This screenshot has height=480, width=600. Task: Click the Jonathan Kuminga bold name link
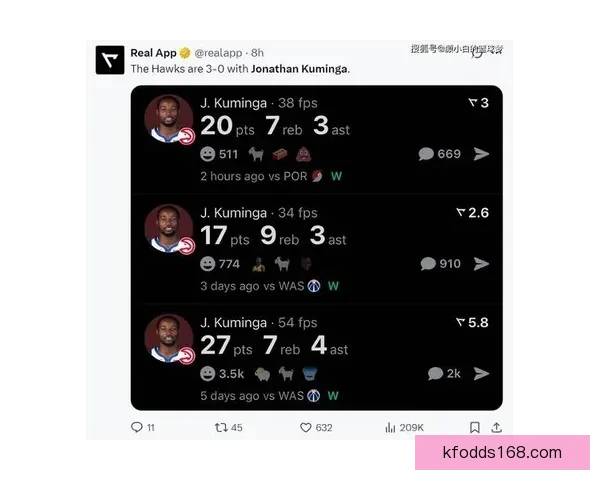[299, 69]
